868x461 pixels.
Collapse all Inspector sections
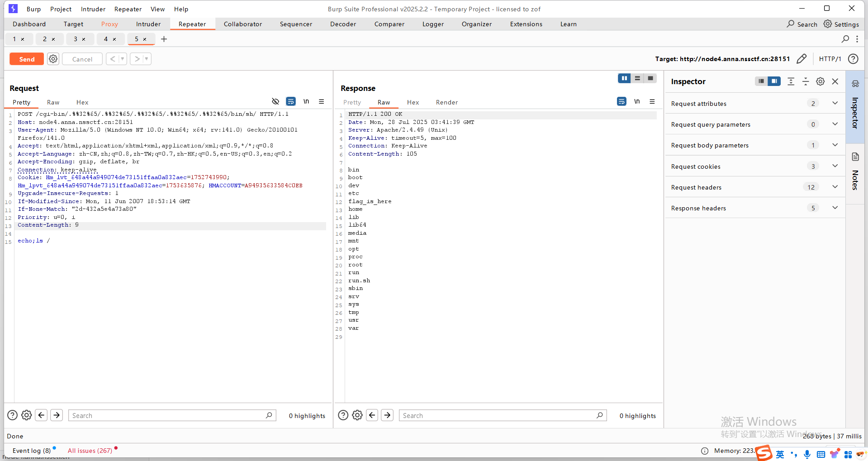pos(806,81)
